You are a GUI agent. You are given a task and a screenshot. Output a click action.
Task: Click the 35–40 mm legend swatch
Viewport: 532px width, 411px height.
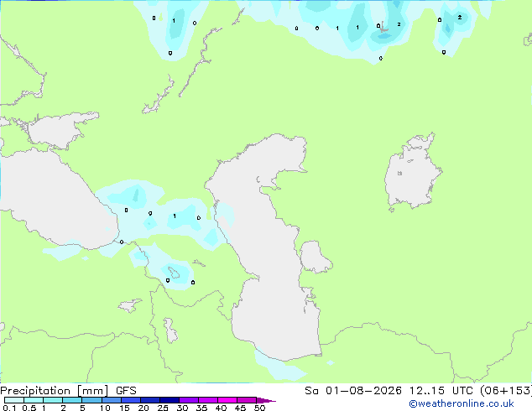tap(207, 400)
